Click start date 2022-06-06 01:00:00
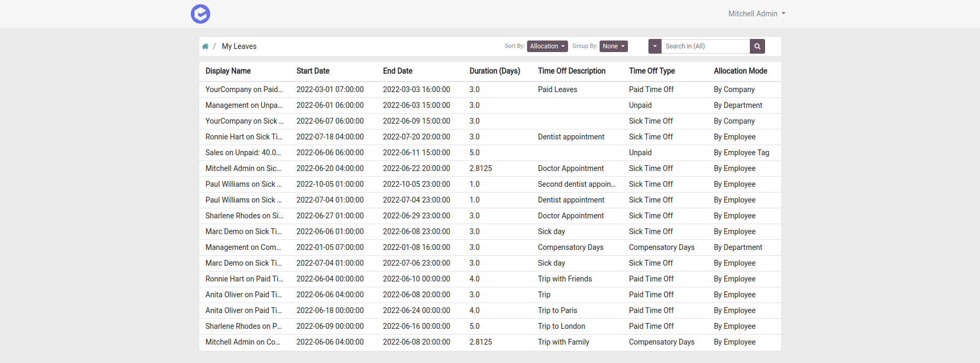Image resolution: width=980 pixels, height=363 pixels. coord(330,231)
